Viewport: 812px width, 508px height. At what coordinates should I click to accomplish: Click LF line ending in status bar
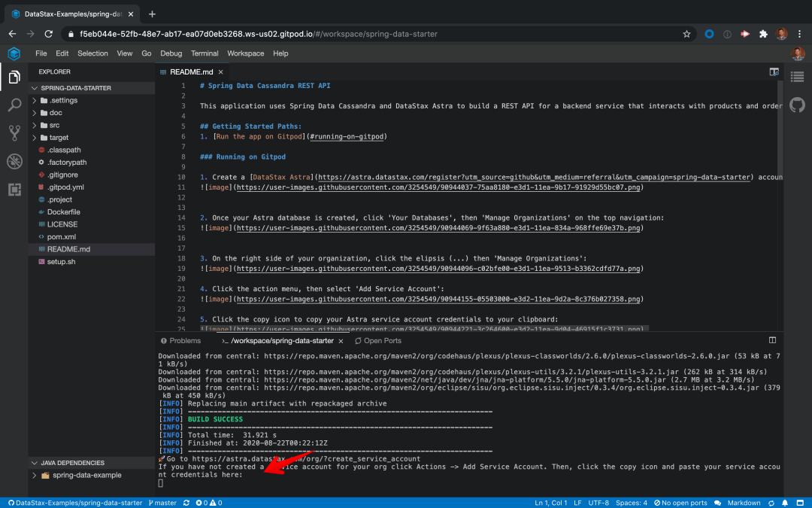click(577, 503)
